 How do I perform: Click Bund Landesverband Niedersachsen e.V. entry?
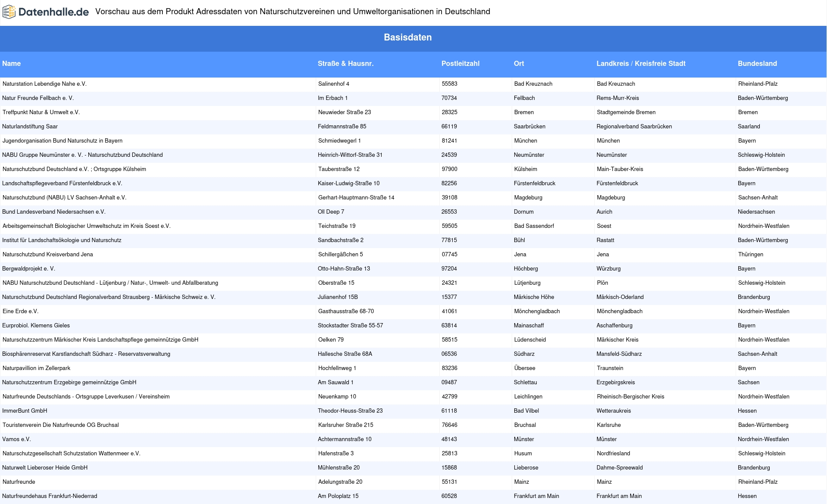[x=54, y=212]
